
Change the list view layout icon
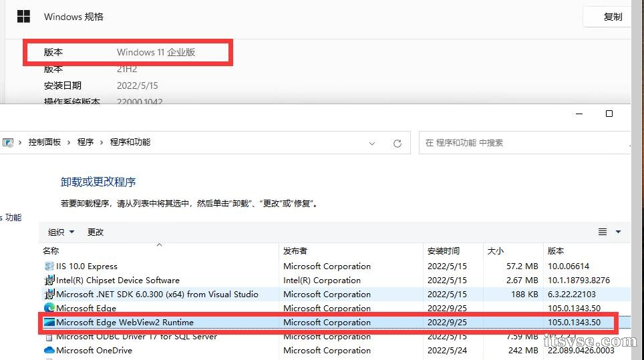coord(603,232)
